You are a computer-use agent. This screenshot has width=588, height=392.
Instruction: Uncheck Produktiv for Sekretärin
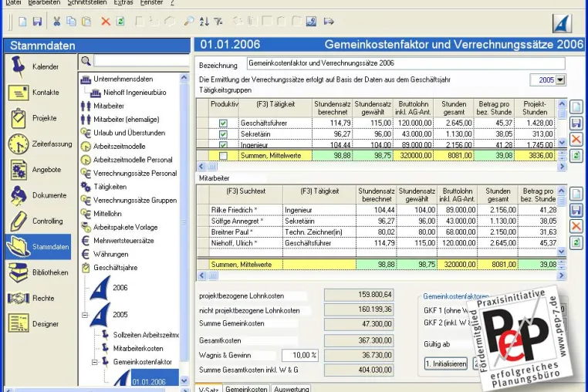[223, 134]
